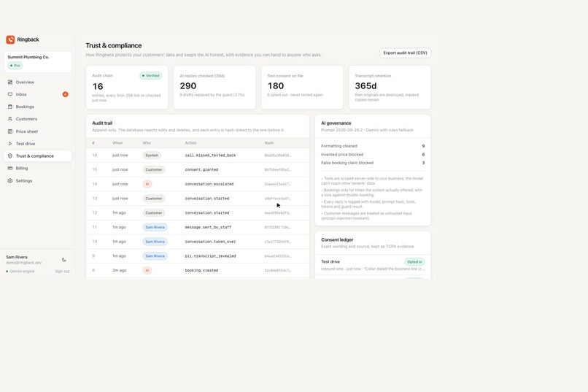Viewport: 588px width, 392px height.
Task: Click the Transcript retention 365d value
Action: [365, 86]
